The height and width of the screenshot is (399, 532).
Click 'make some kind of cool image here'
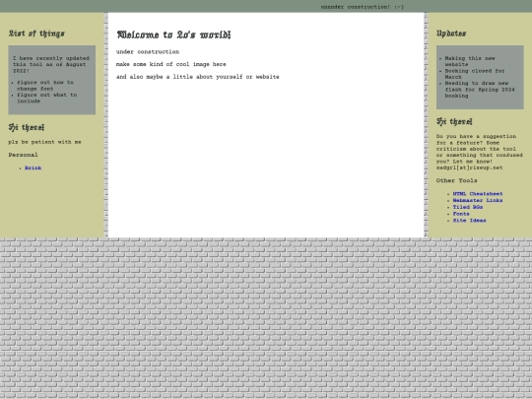(171, 64)
